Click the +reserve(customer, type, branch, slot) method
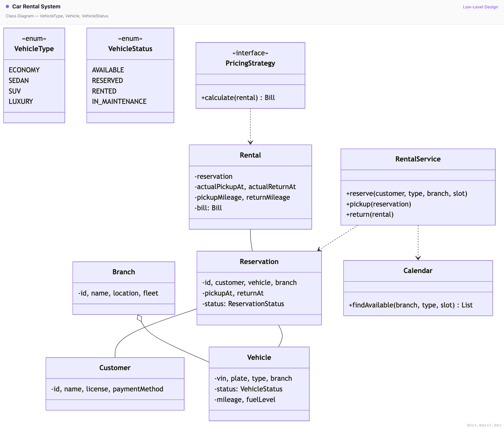The image size is (504, 429). click(407, 194)
